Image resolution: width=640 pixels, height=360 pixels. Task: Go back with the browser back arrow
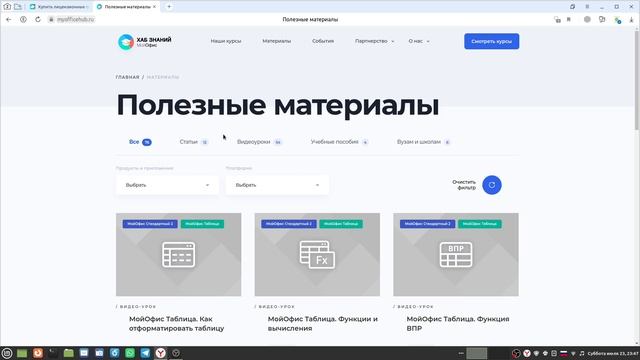coord(9,19)
